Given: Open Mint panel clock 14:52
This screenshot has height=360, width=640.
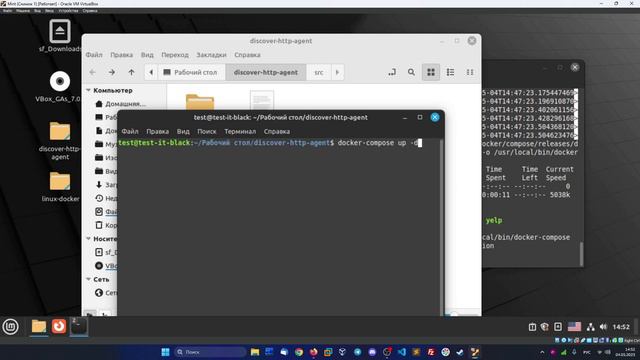Looking at the screenshot, I should [x=621, y=327].
